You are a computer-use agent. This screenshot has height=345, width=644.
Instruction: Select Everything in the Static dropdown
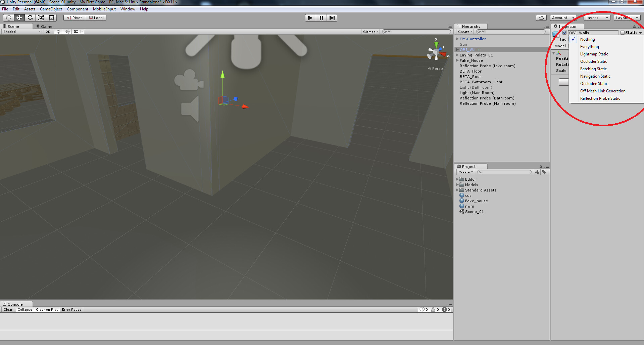[x=589, y=46]
